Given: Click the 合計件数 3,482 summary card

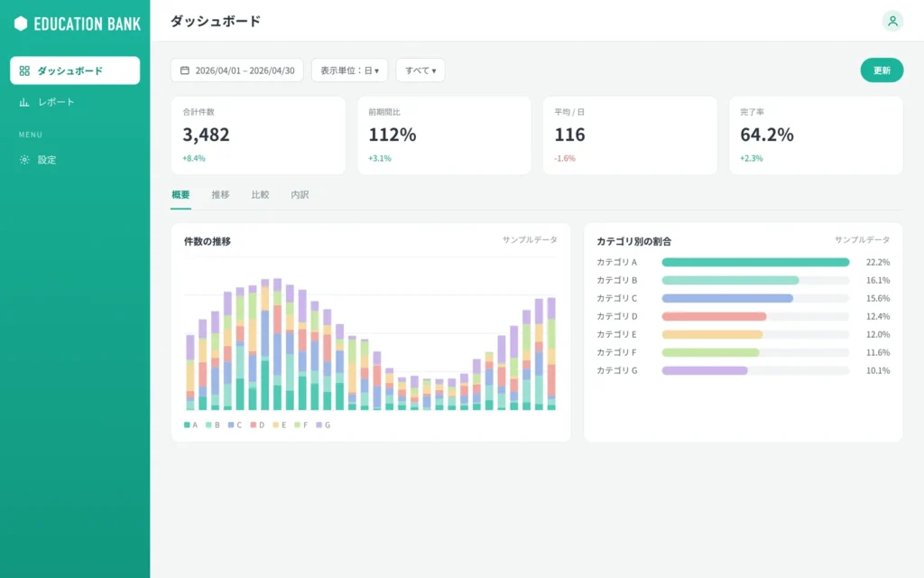Looking at the screenshot, I should [x=258, y=135].
